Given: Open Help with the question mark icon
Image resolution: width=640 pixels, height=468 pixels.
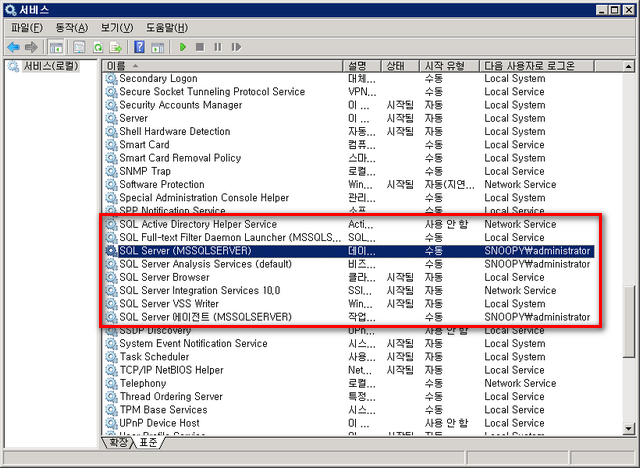Looking at the screenshot, I should click(139, 47).
